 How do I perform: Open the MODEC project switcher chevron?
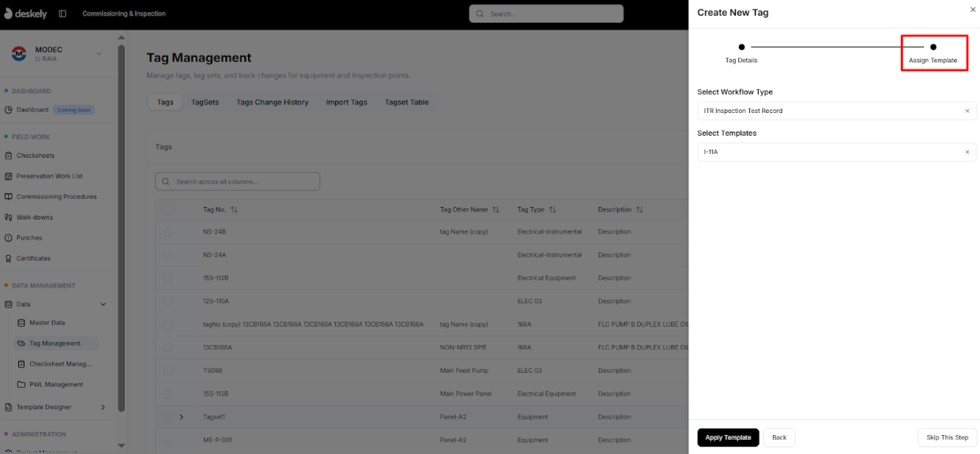(x=99, y=54)
